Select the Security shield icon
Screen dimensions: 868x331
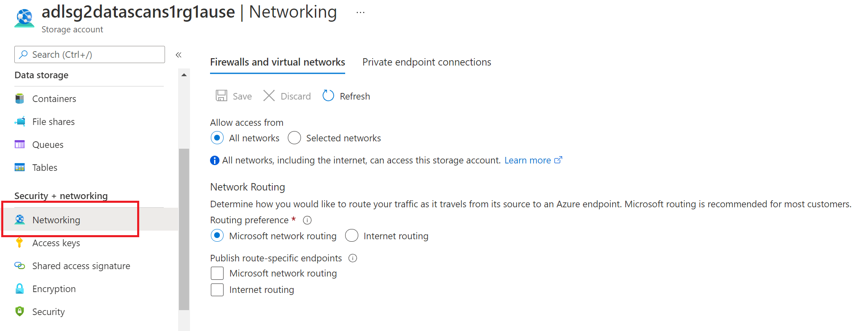19,311
